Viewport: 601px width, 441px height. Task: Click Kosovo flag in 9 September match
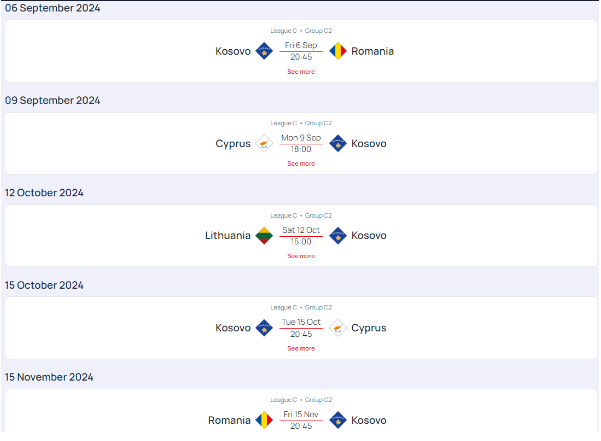338,143
